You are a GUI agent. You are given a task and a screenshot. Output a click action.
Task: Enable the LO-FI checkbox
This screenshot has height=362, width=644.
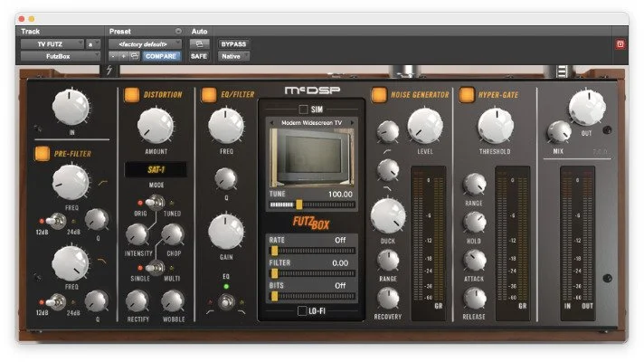coord(302,310)
